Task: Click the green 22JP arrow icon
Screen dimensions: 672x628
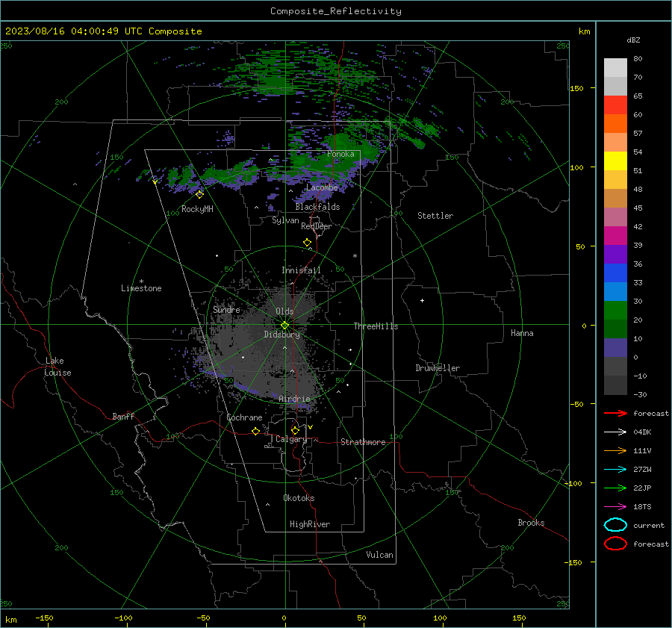Action: [x=615, y=488]
